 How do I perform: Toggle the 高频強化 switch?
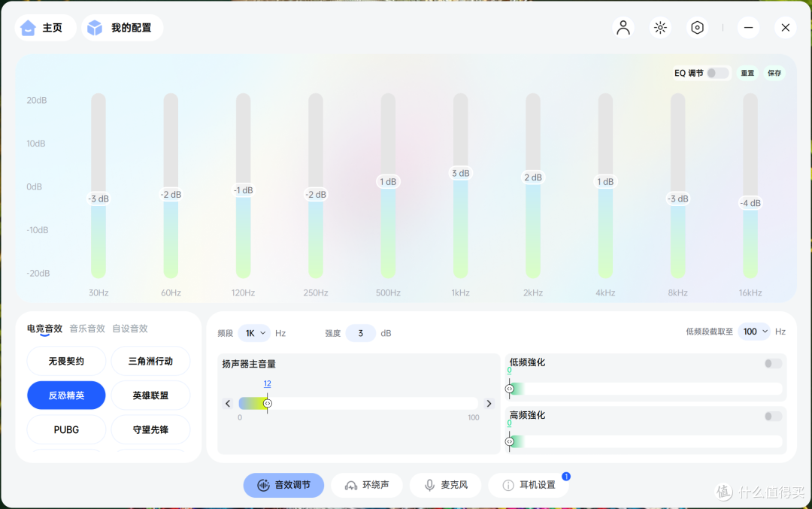[773, 417]
